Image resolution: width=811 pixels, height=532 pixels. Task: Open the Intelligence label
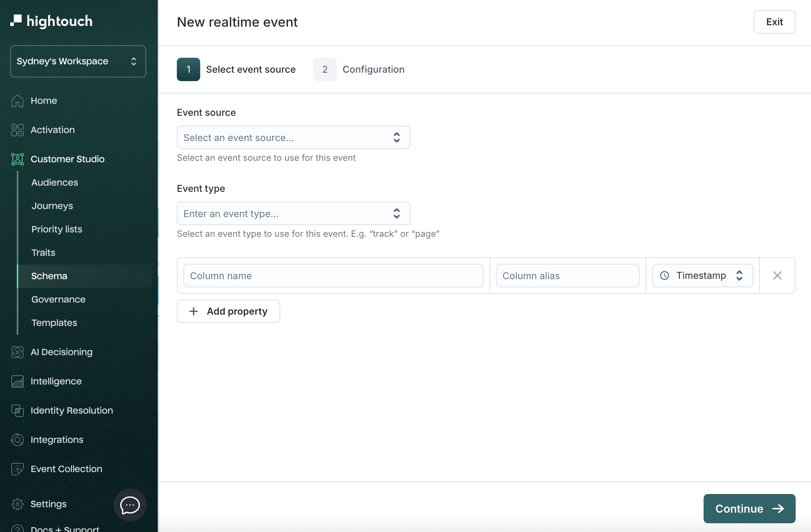click(x=56, y=381)
